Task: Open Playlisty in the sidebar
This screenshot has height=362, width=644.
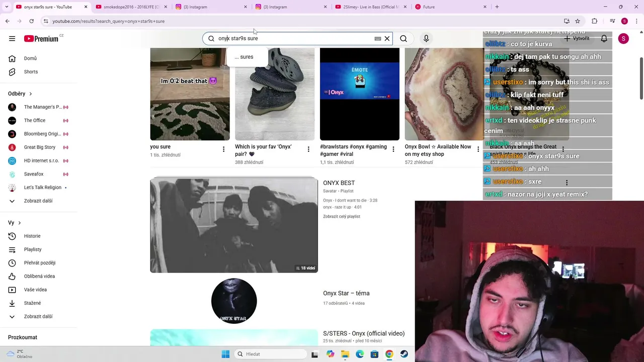Action: coord(38,249)
